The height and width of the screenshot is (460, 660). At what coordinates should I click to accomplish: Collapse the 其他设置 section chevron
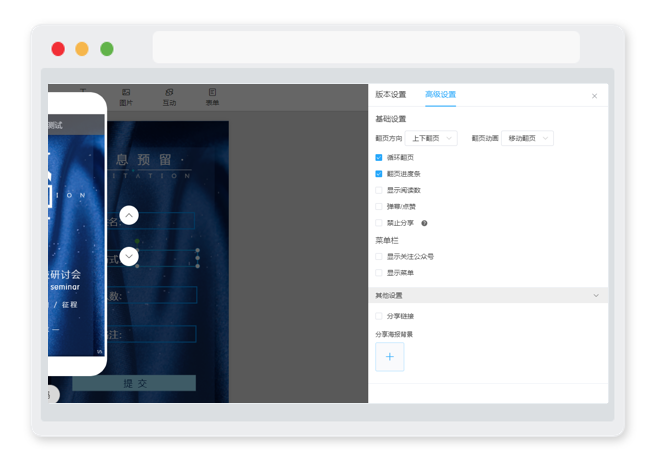[x=596, y=295]
